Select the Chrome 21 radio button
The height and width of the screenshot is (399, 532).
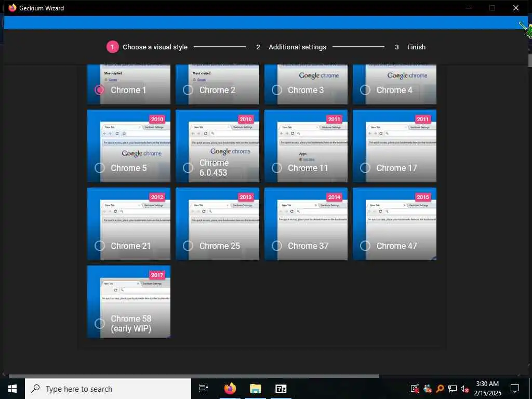[x=99, y=246]
